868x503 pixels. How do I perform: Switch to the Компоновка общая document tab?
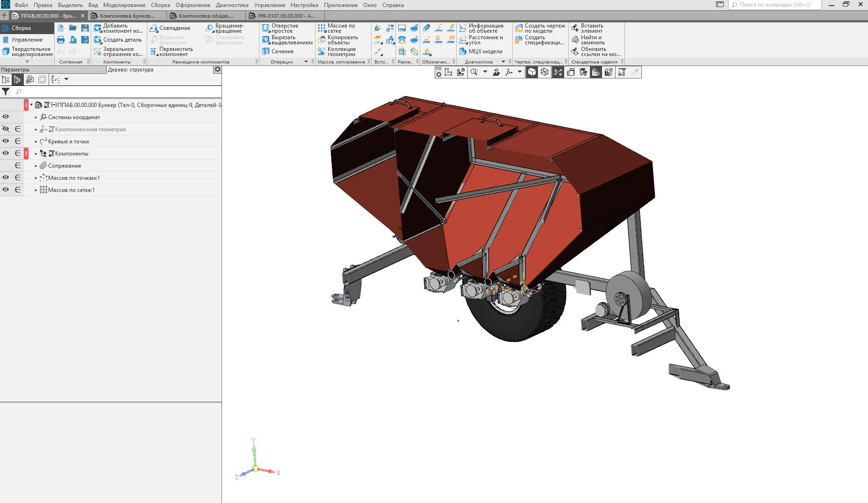coord(206,16)
